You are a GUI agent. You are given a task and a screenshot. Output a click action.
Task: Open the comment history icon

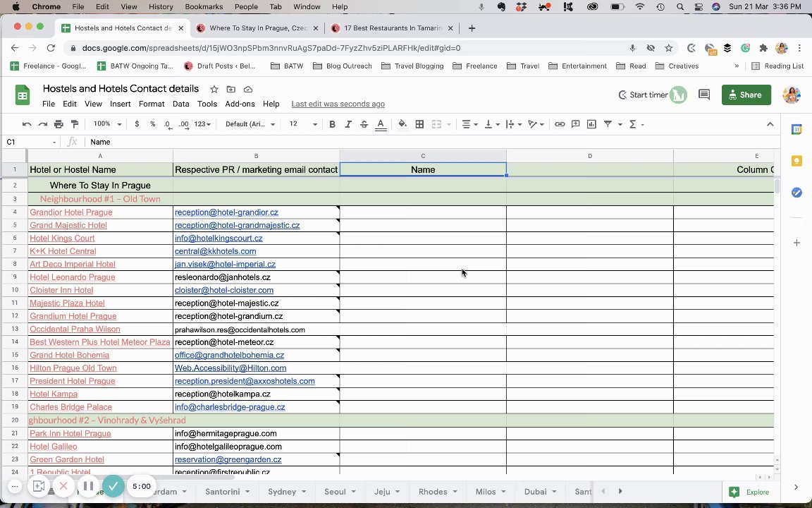coord(703,95)
